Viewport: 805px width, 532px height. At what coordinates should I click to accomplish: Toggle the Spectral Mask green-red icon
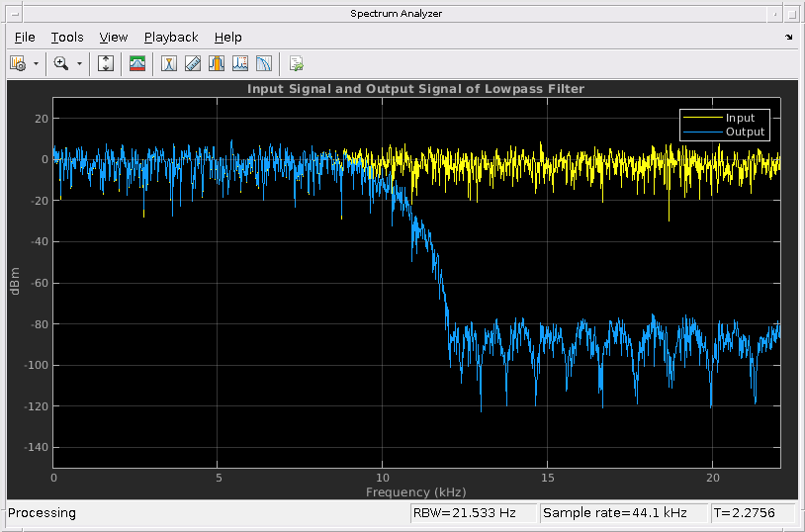tap(137, 63)
